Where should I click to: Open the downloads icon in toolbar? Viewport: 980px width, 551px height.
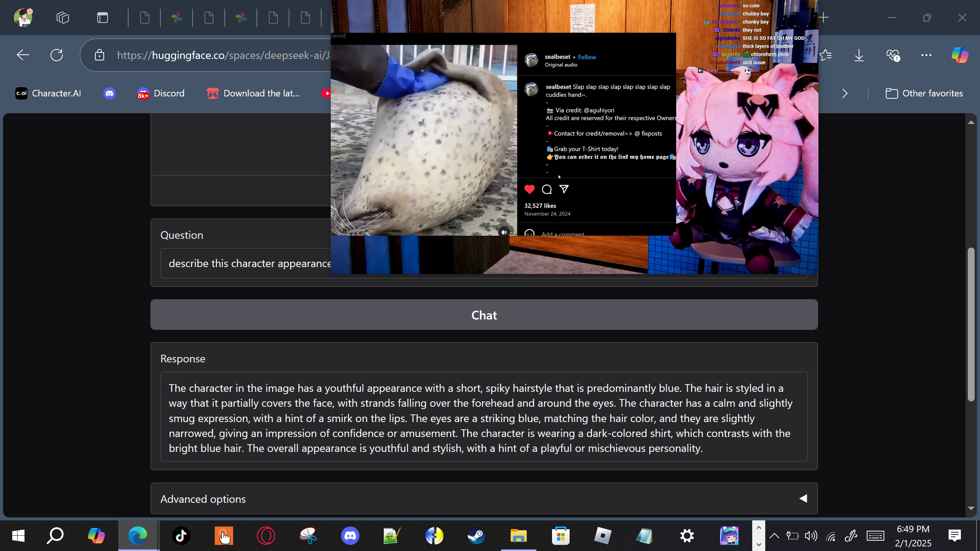pos(859,55)
